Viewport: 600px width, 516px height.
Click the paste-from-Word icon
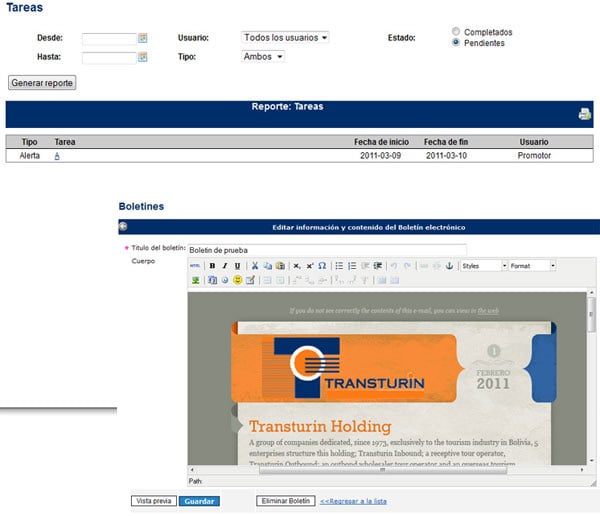pos(212,280)
